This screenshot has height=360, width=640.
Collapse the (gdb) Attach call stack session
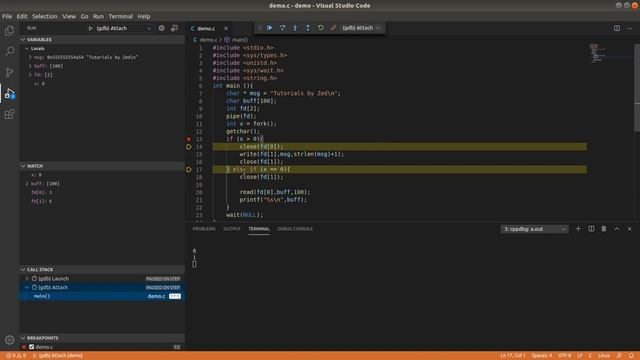[27, 287]
